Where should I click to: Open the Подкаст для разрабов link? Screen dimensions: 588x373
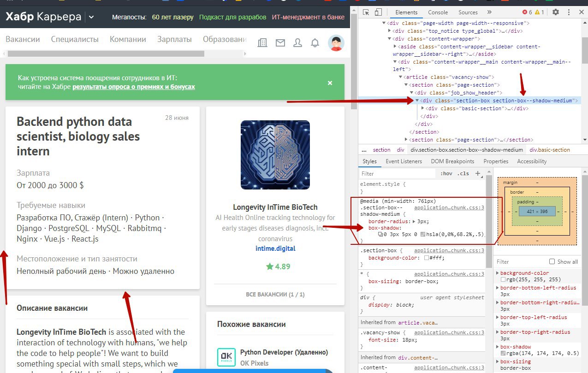tap(233, 18)
